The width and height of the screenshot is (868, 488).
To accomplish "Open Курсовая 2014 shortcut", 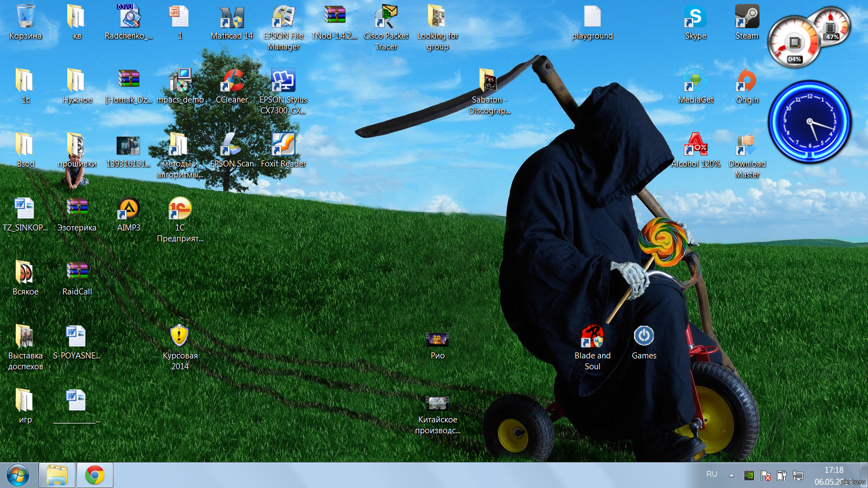I will coord(180,348).
